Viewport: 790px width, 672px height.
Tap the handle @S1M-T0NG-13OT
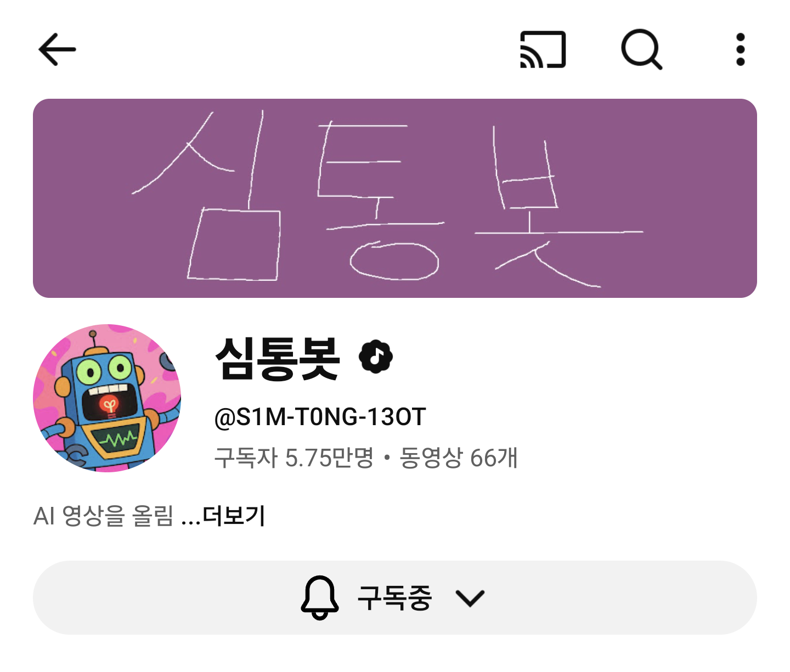320,417
